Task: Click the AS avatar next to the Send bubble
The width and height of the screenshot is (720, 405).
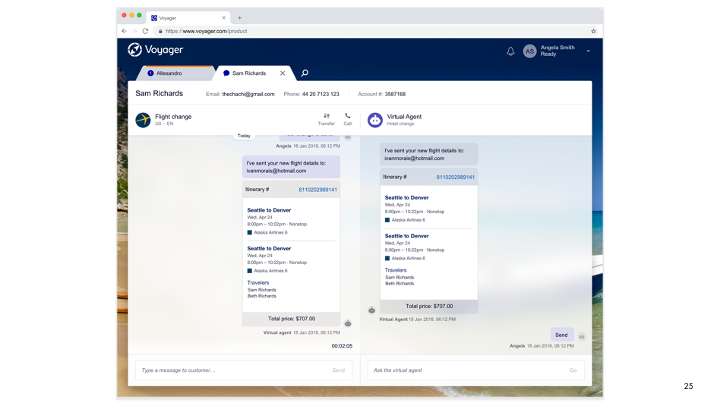Action: (x=581, y=337)
